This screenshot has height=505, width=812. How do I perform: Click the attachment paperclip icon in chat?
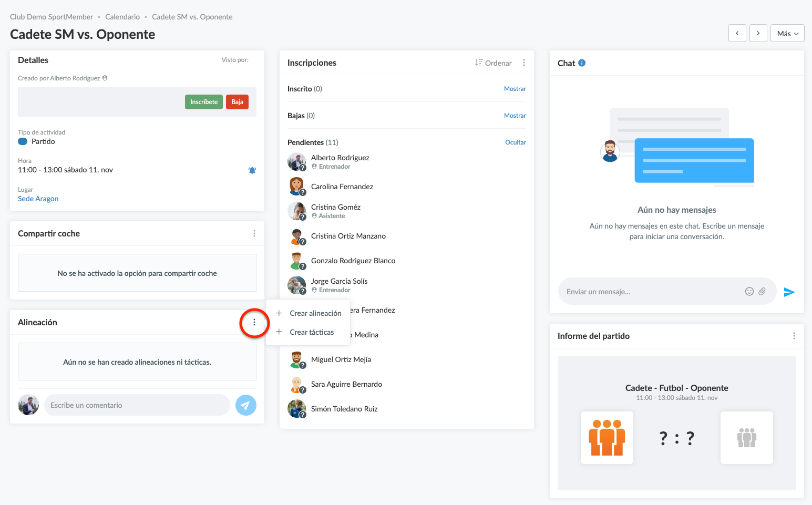click(762, 292)
